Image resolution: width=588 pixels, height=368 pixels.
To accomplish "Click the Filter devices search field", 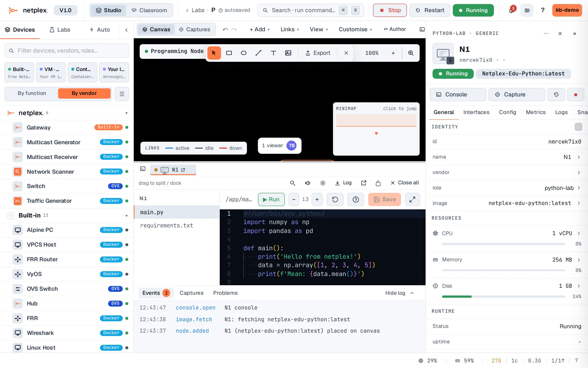I will 67,51.
